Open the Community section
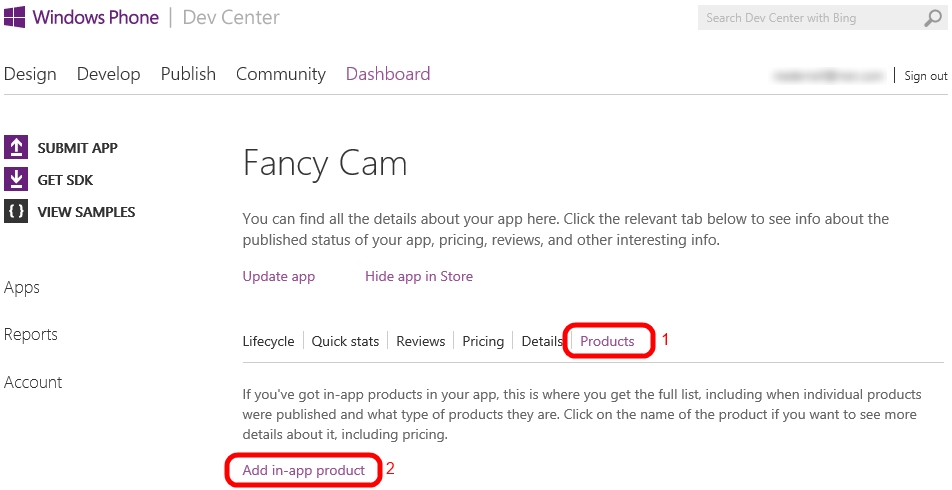This screenshot has width=952, height=490. (281, 74)
